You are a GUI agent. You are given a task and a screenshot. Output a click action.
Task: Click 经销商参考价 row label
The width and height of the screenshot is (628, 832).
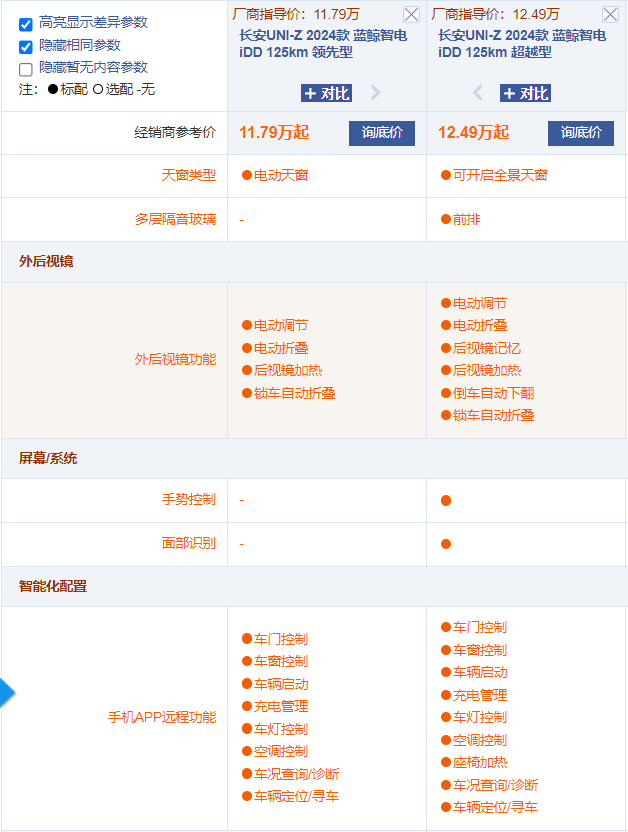(x=176, y=132)
